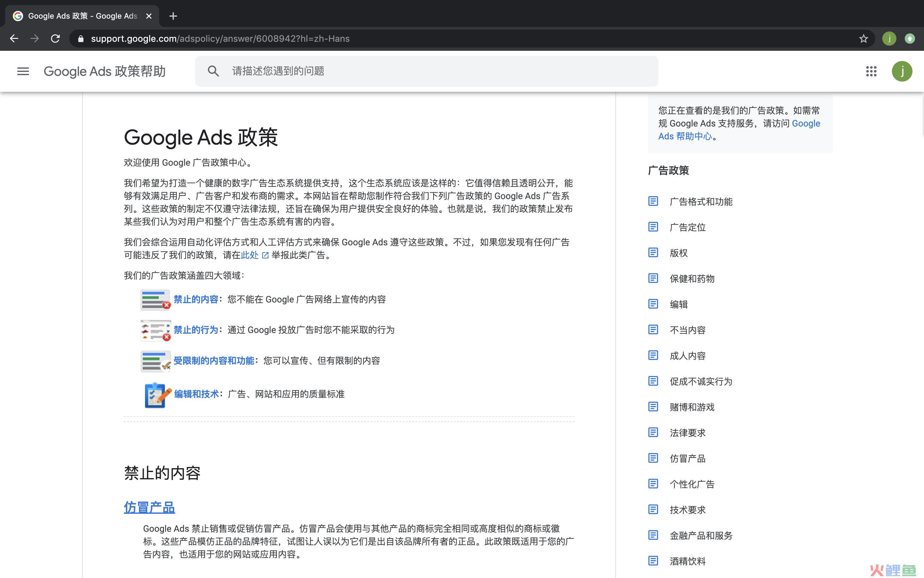Click the lock site info icon
The height and width of the screenshot is (578, 924).
coord(81,39)
